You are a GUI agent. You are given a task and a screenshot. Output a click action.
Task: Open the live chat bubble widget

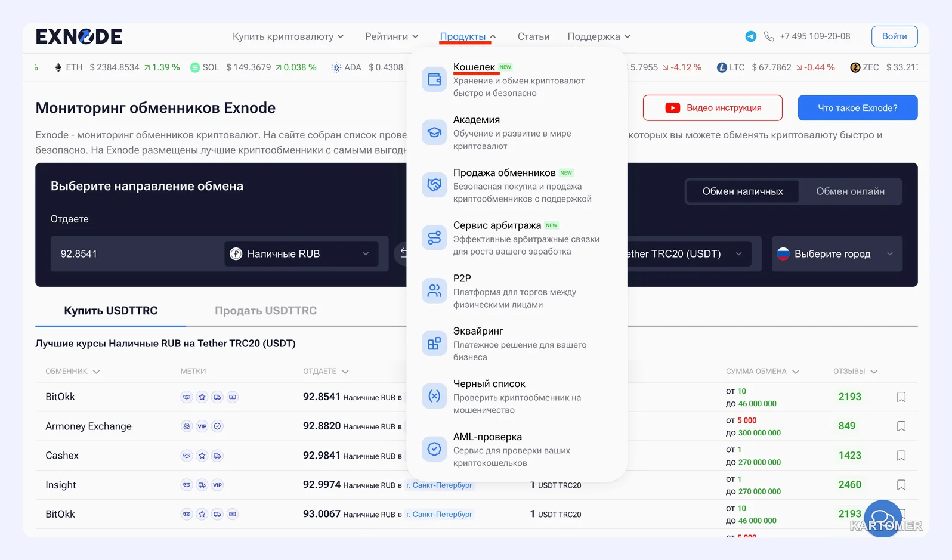883,518
